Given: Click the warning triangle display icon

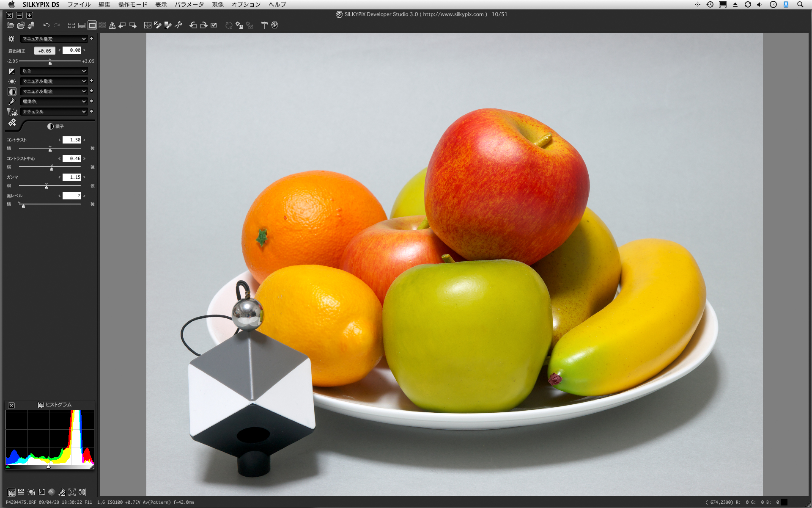Looking at the screenshot, I should (112, 25).
